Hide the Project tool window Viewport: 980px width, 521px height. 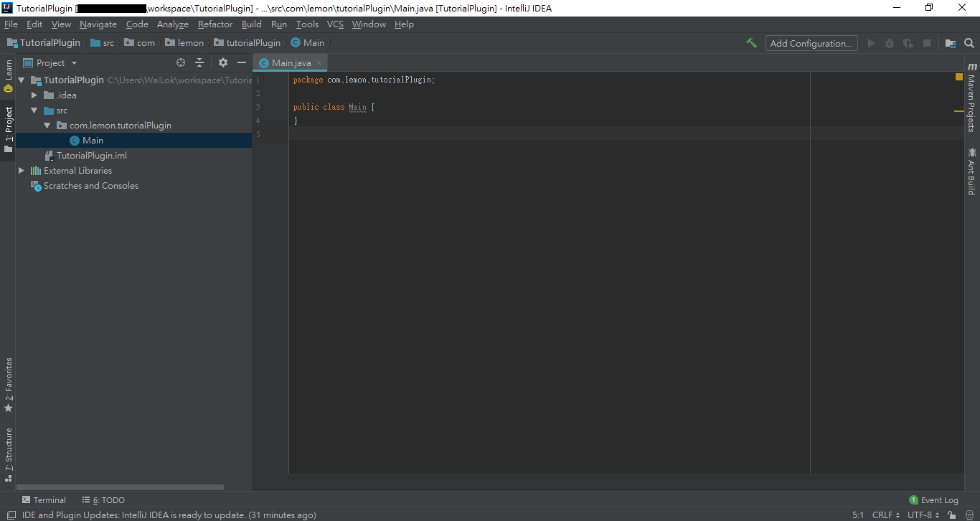[242, 63]
